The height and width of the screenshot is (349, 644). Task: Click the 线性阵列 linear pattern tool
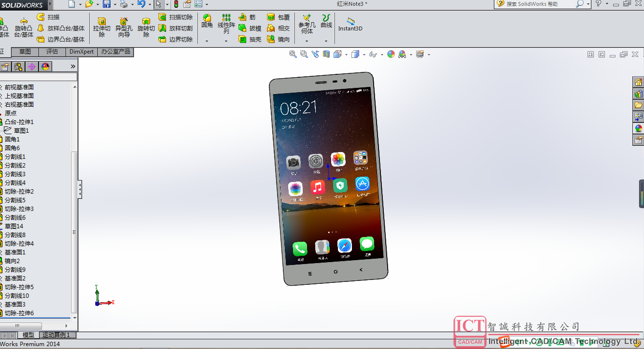[226, 24]
